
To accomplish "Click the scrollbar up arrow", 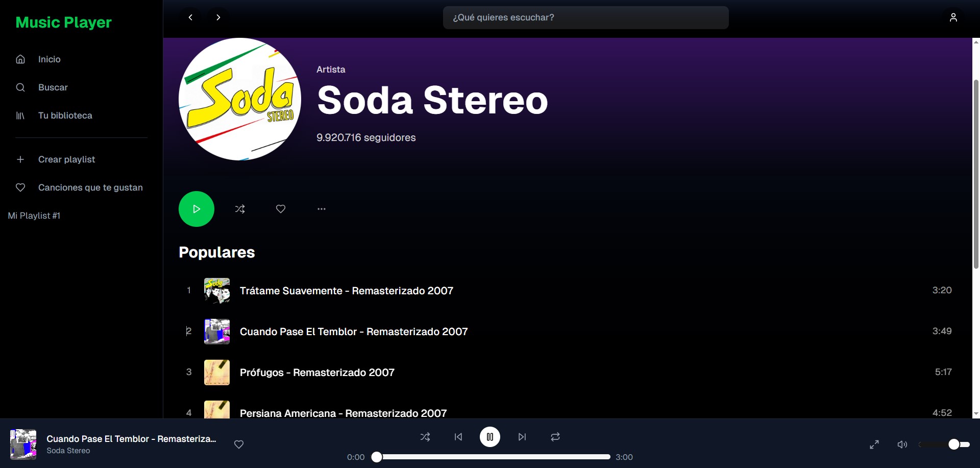I will (x=976, y=42).
